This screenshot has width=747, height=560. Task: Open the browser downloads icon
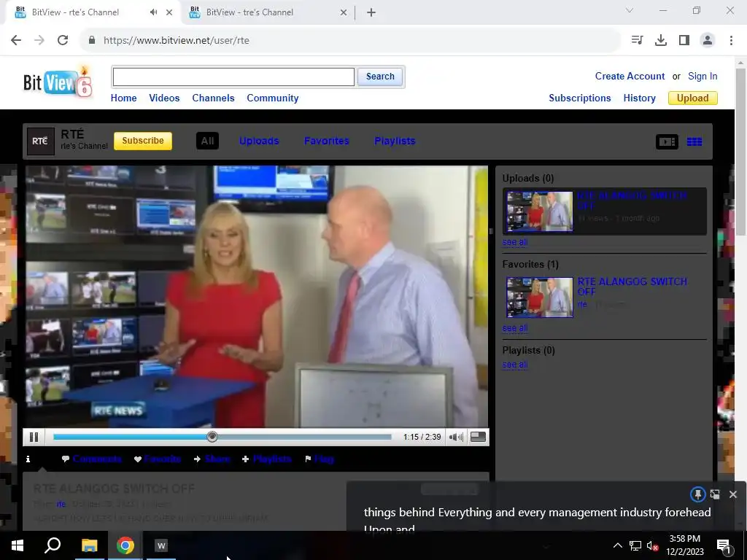(660, 40)
